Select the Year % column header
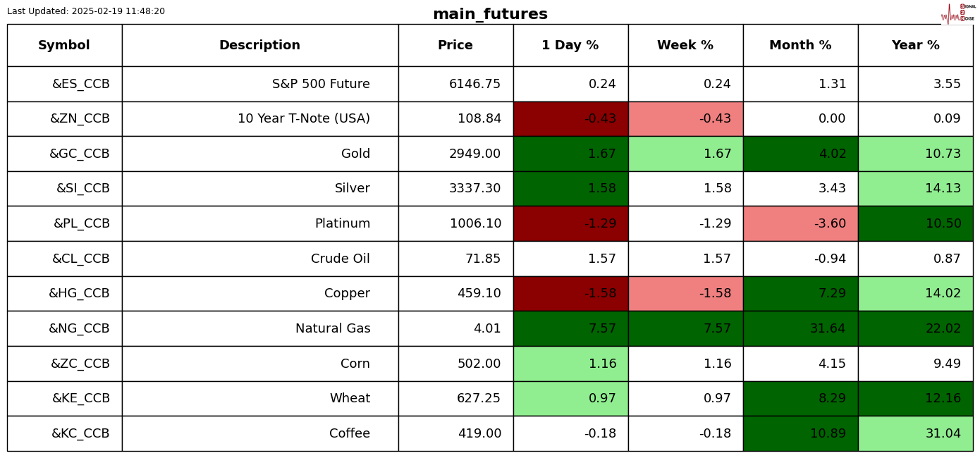This screenshot has height=458, width=980. 915,46
